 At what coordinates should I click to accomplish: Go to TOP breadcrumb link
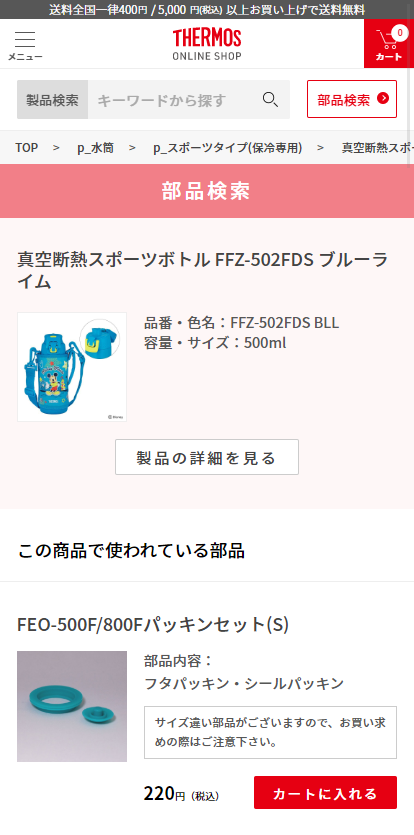tap(27, 148)
